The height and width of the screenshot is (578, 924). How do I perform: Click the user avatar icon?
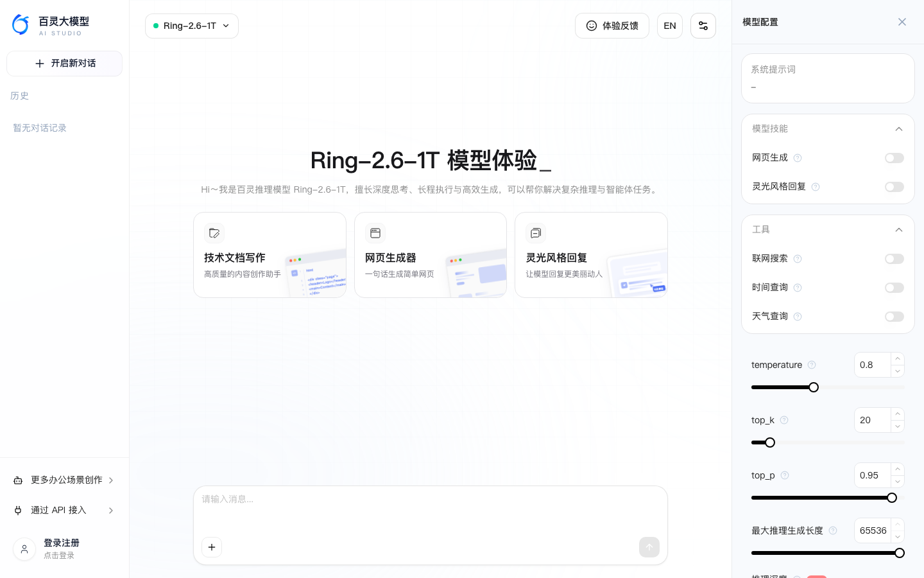click(24, 549)
